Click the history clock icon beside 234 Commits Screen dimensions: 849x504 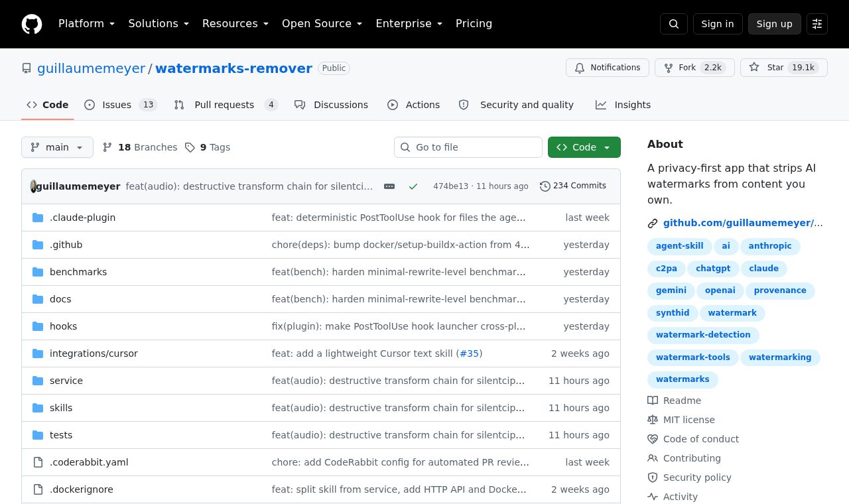(545, 186)
